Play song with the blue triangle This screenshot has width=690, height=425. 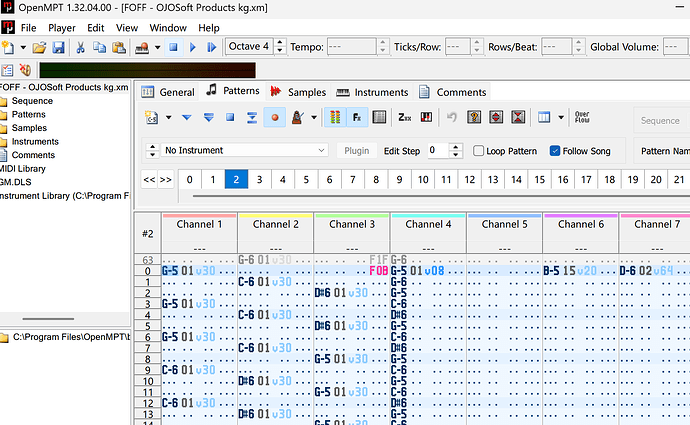(x=193, y=47)
